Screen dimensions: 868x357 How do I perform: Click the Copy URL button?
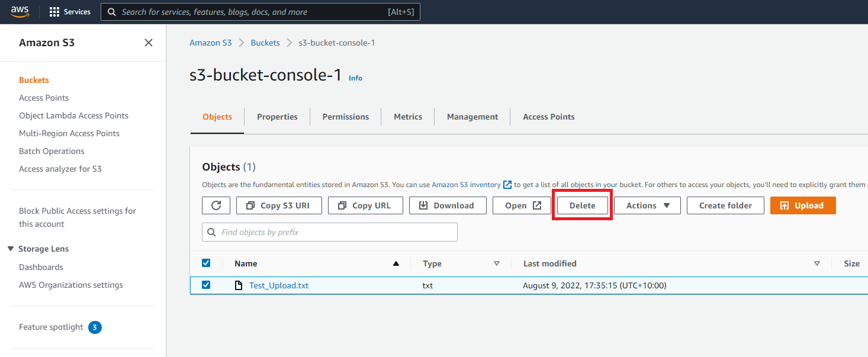[x=365, y=205]
